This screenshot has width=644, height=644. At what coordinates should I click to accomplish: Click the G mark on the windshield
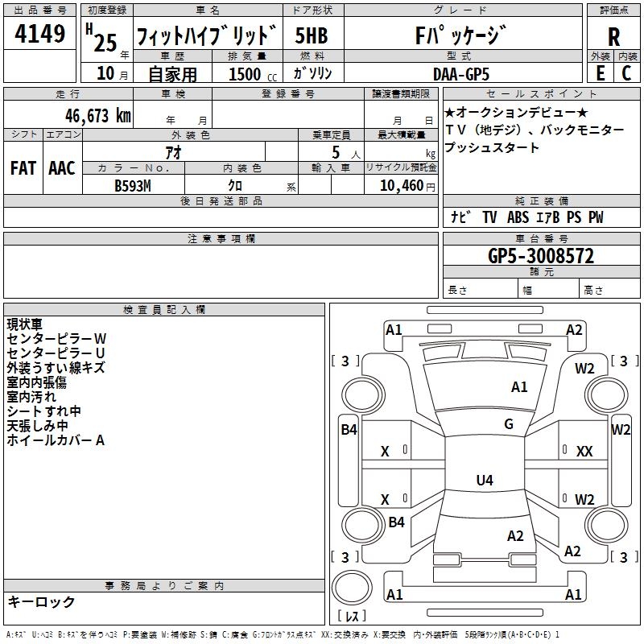click(x=508, y=423)
